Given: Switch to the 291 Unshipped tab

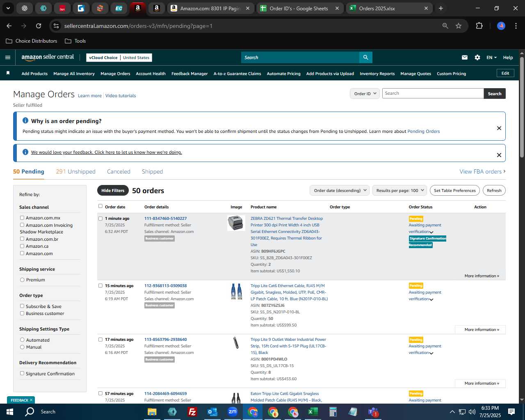Looking at the screenshot, I should tap(76, 171).
